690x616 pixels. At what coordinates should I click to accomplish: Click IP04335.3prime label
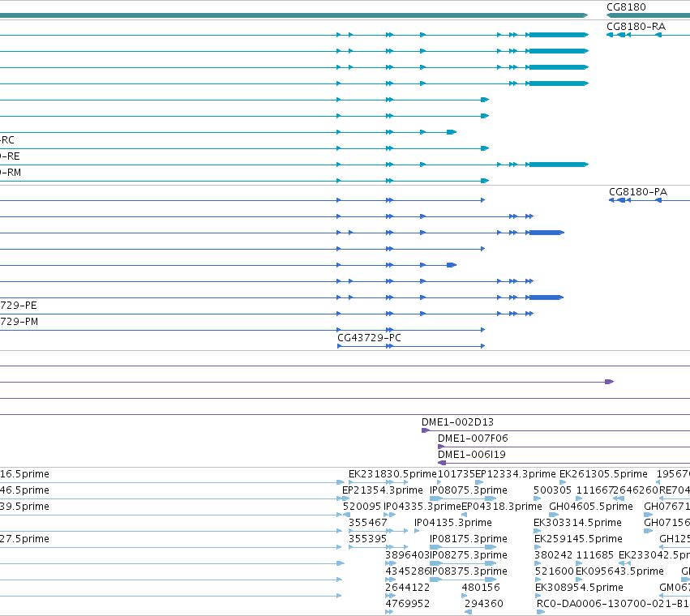pyautogui.click(x=422, y=507)
